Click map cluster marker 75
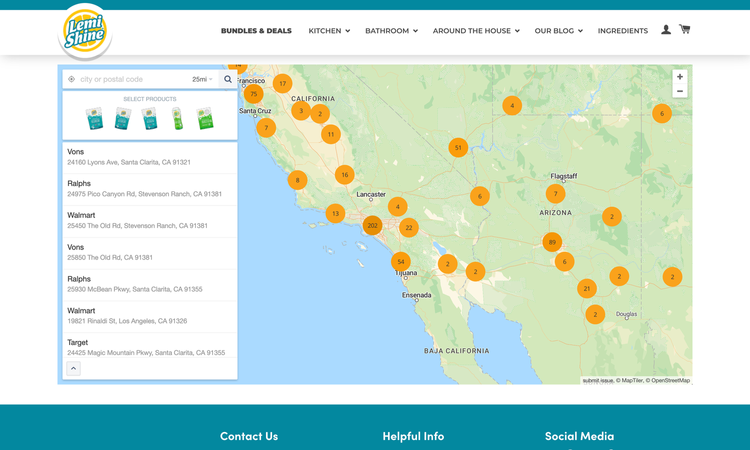Image resolution: width=750 pixels, height=450 pixels. click(254, 94)
